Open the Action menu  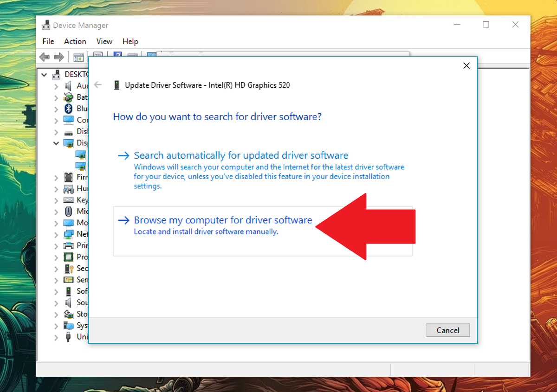[x=75, y=41]
